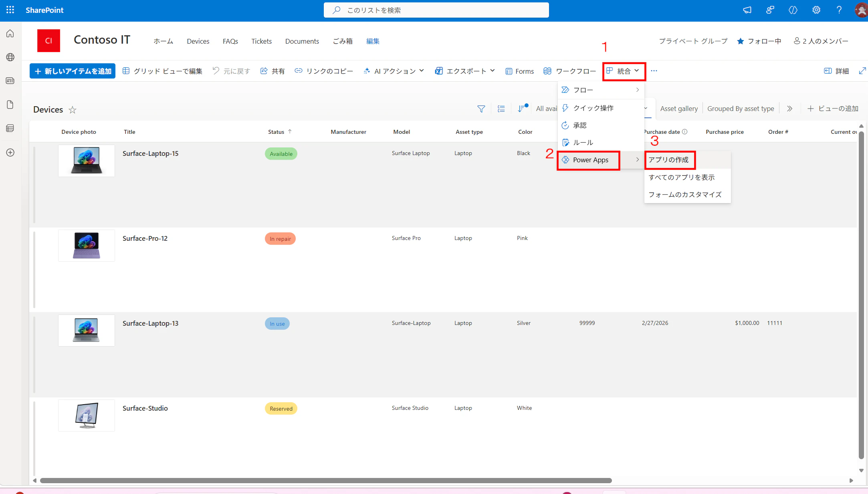Show more views with the double chevron
Screen dimensions: 868x494
(x=789, y=109)
